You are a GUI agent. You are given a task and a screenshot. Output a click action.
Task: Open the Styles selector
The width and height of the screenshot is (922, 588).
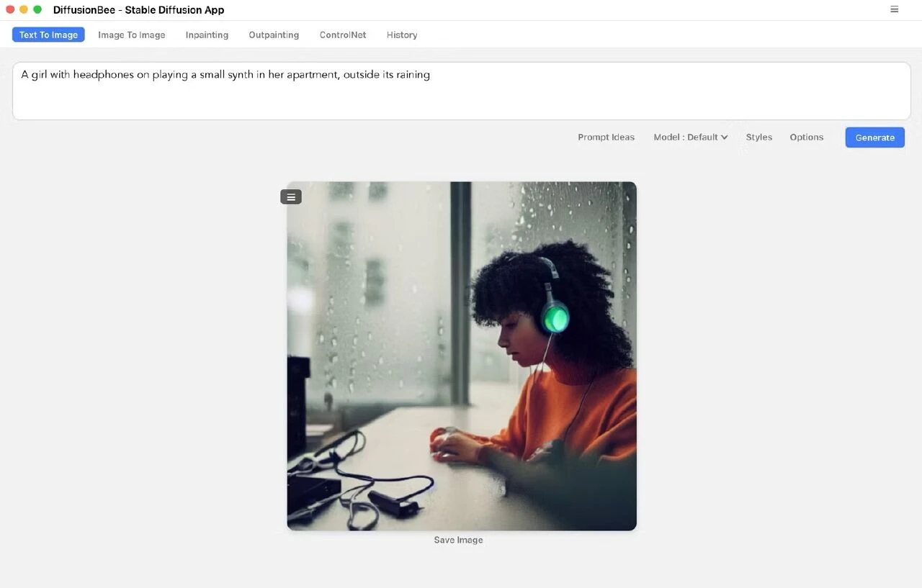tap(758, 137)
